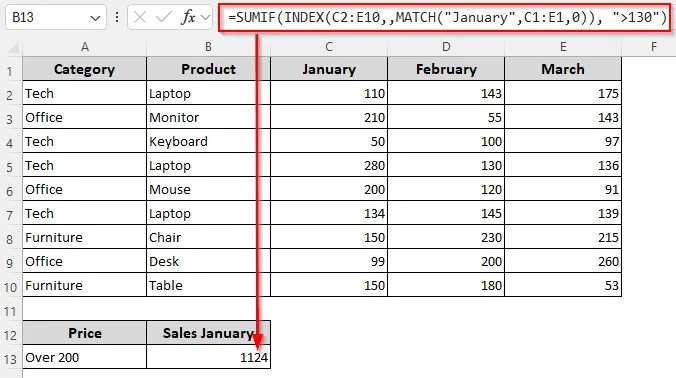Expand the Name Box dropdown arrow
Viewport: 676px width, 378px height.
coord(95,18)
